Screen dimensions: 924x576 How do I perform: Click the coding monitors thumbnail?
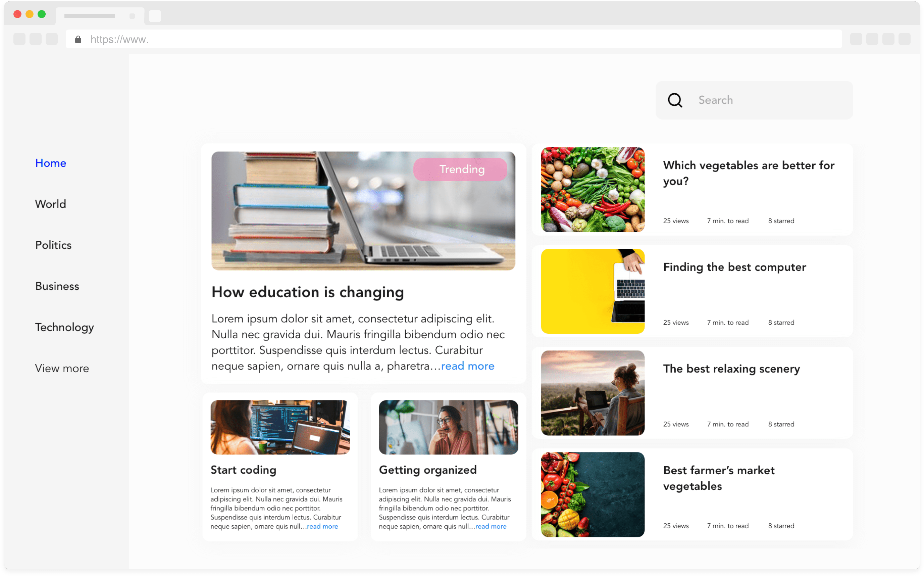coord(280,427)
